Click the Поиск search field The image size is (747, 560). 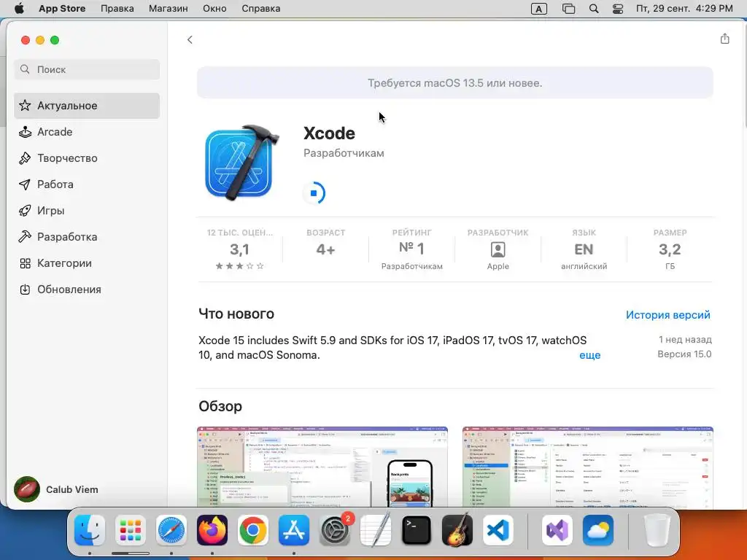[87, 69]
